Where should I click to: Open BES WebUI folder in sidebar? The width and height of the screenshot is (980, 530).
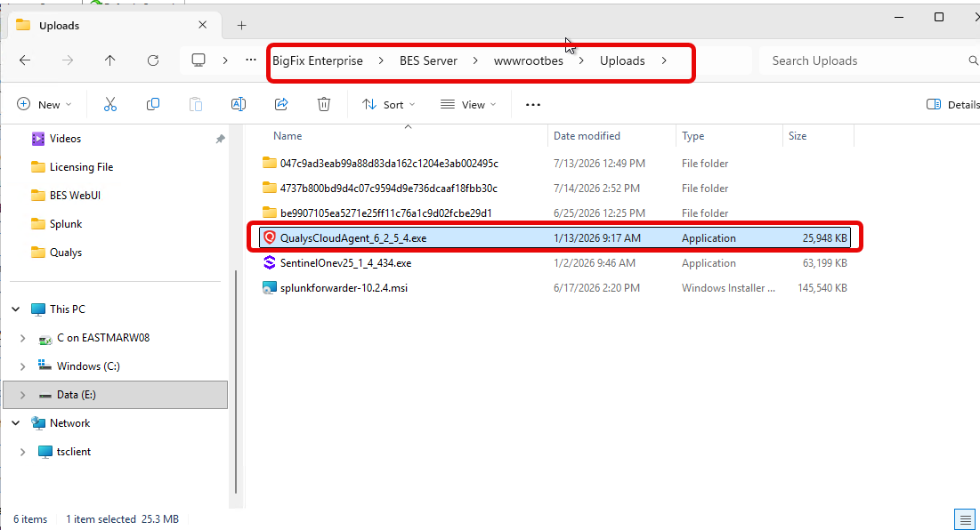75,196
